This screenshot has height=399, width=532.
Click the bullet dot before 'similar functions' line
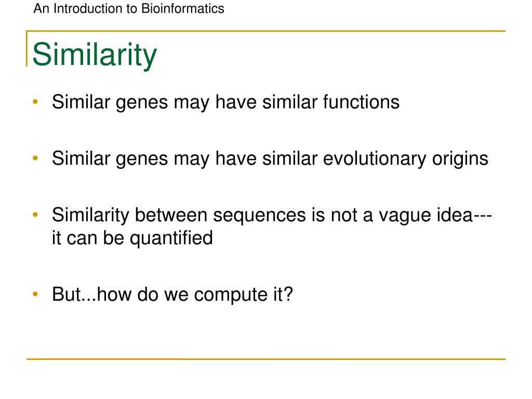pyautogui.click(x=35, y=102)
